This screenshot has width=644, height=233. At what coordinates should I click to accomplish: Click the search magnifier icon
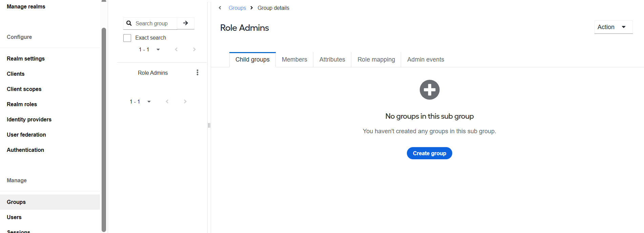[x=129, y=23]
